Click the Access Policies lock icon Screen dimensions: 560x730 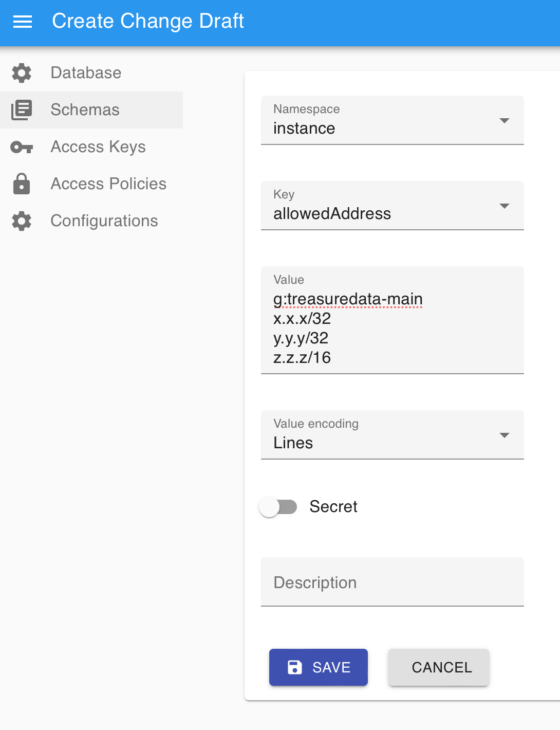pyautogui.click(x=22, y=184)
